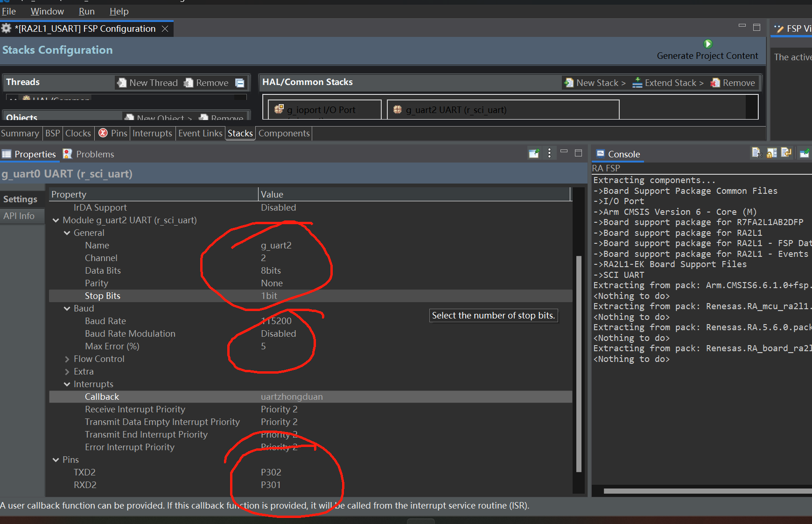The width and height of the screenshot is (812, 524).
Task: Click IrDA Support value Disabled
Action: [279, 207]
